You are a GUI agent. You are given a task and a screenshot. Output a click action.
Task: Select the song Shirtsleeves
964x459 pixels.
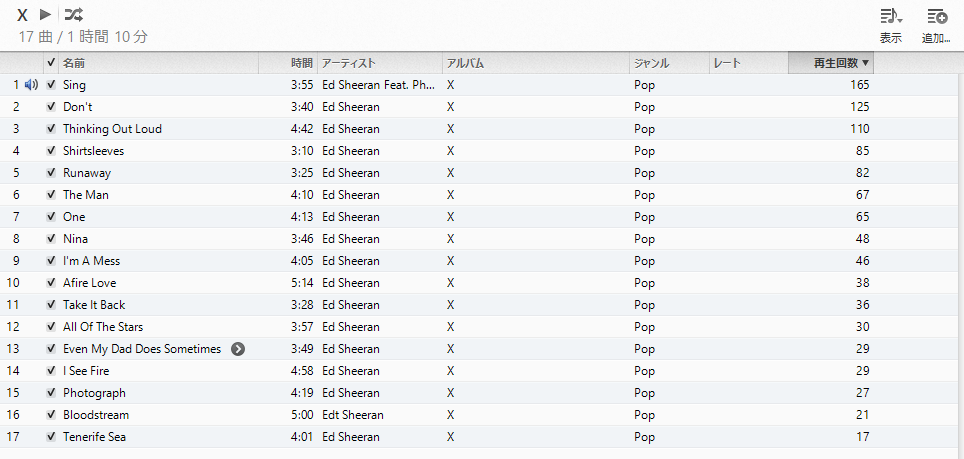tap(93, 151)
